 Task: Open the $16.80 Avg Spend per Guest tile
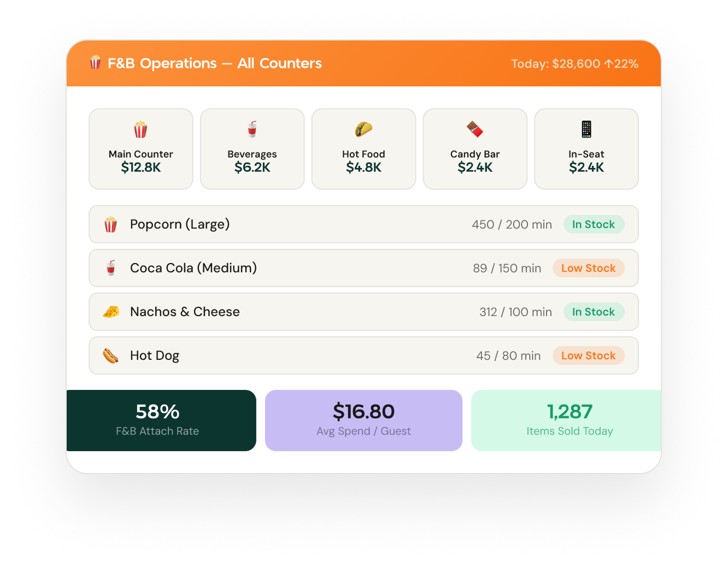(363, 421)
